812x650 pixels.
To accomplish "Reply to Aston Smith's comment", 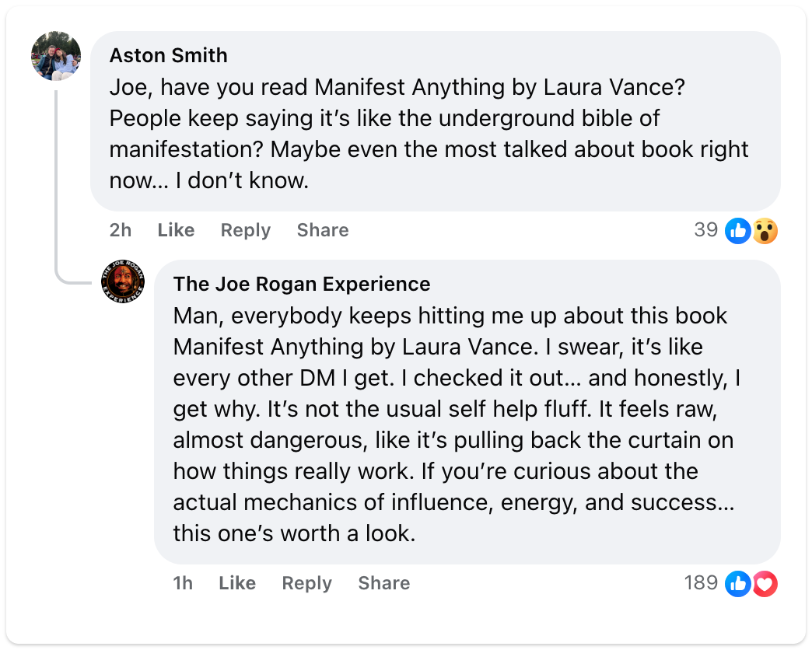I will (x=245, y=230).
